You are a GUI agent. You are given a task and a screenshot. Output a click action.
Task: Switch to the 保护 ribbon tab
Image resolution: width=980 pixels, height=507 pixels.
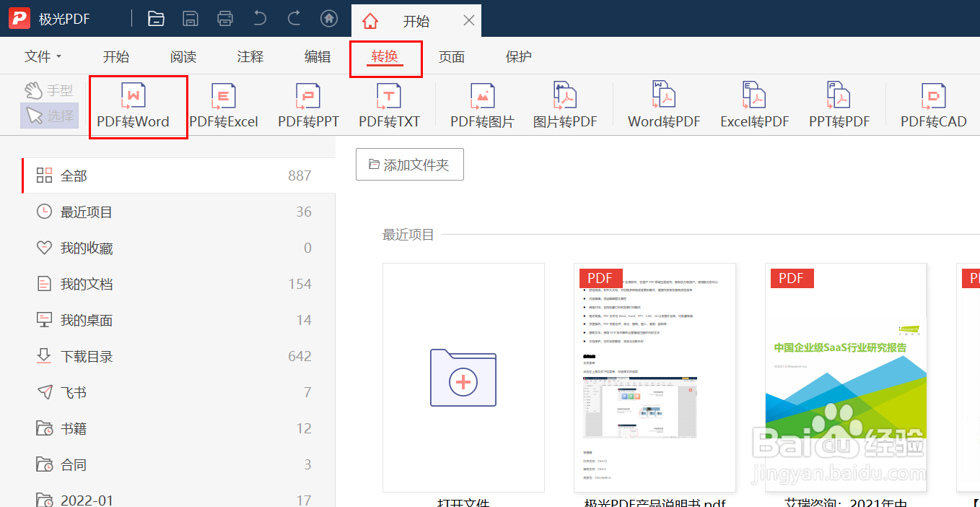518,56
